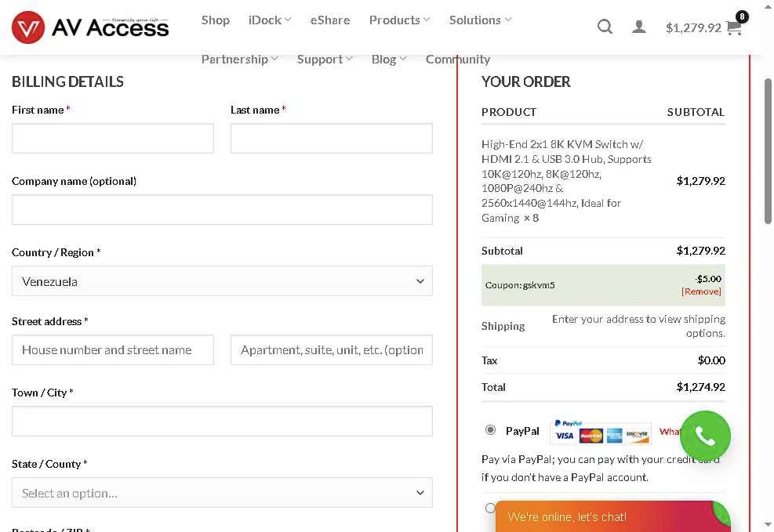774x532 pixels.
Task: Click the PayPal accepted cards image
Action: coord(601,432)
